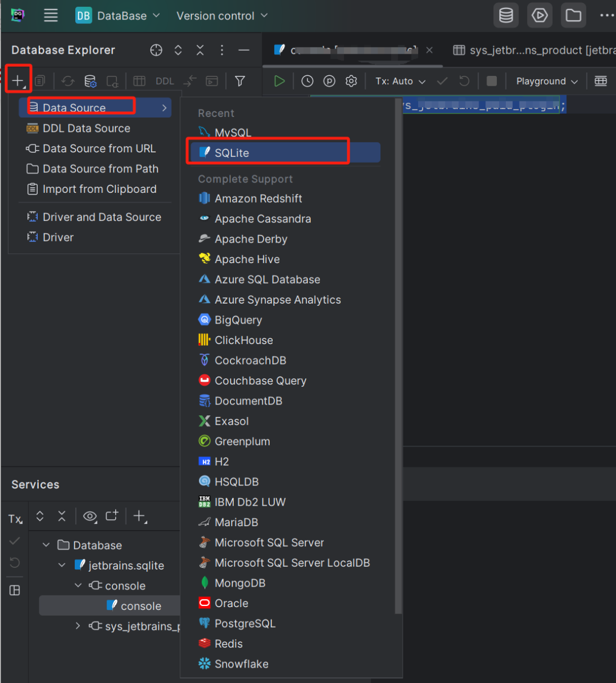Select the console item in Services tree
Image resolution: width=616 pixels, height=683 pixels.
pyautogui.click(x=110, y=606)
